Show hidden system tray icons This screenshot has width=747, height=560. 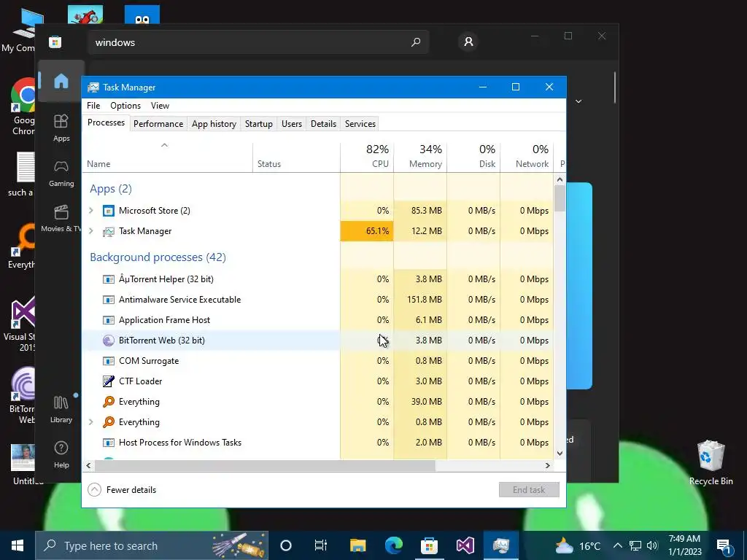617,545
